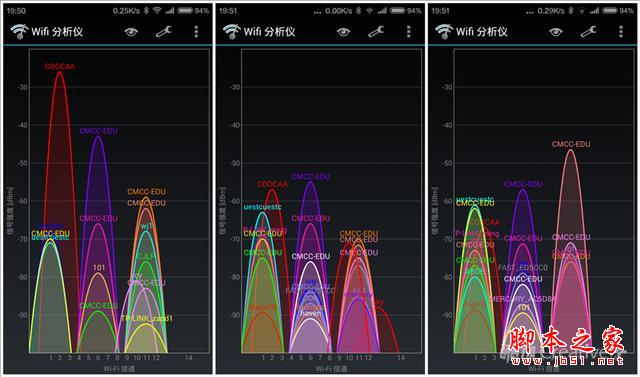Open wrench settings in middle phone screen
This screenshot has width=640, height=377.
(x=376, y=31)
